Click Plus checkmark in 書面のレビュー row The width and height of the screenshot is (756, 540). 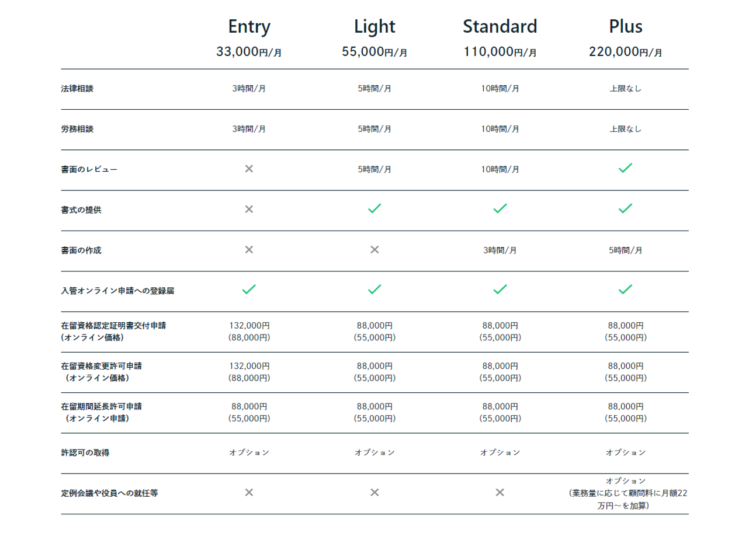(625, 168)
